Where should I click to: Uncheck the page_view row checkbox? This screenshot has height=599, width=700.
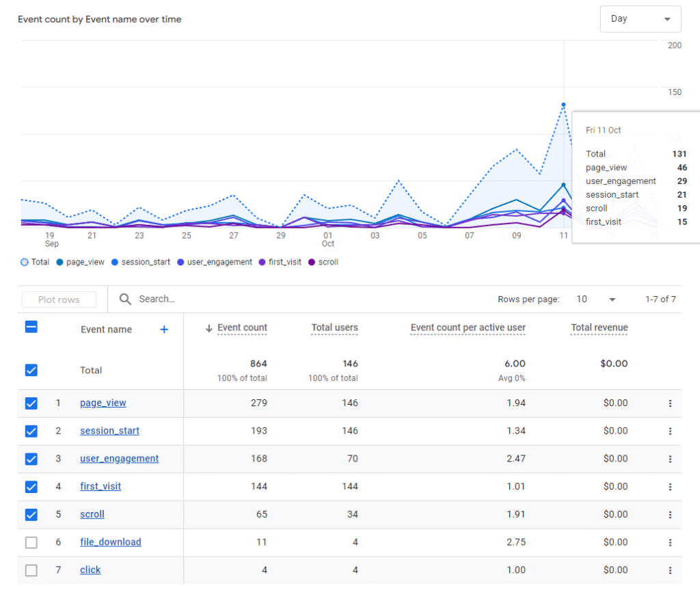pos(31,403)
